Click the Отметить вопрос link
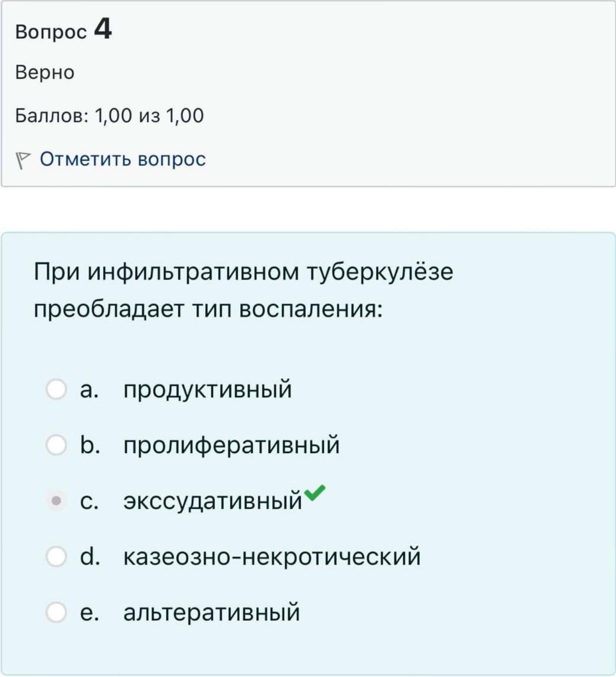 pos(123,159)
